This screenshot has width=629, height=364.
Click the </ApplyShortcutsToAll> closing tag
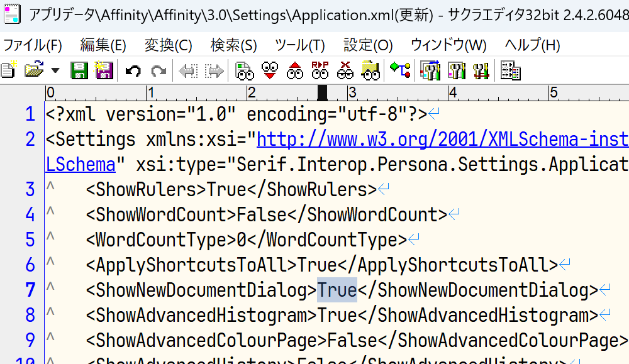pos(448,265)
